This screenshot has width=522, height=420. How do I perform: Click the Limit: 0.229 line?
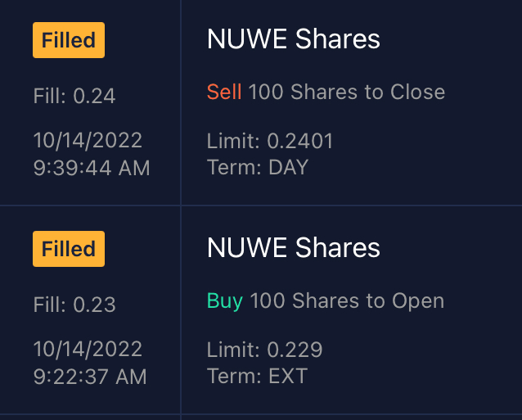264,350
